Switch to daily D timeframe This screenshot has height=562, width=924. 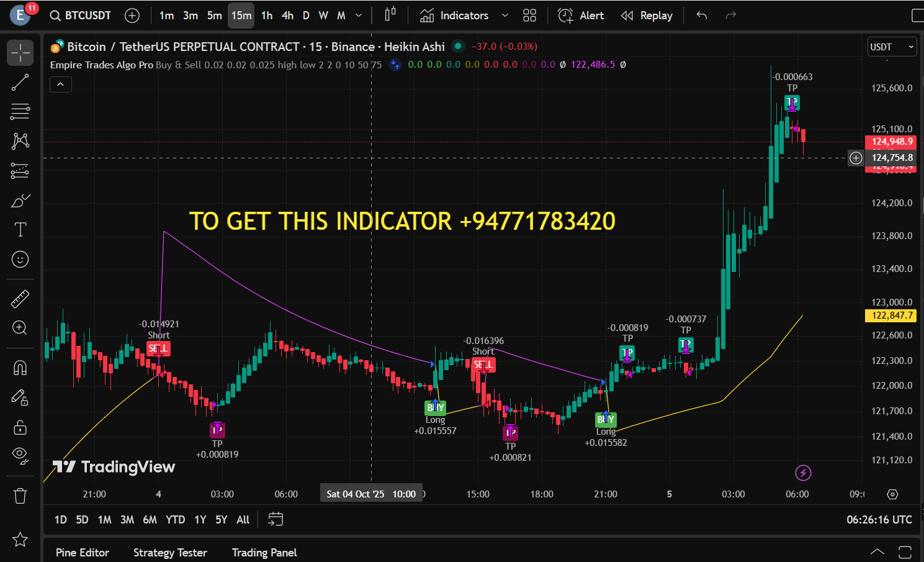tap(306, 16)
